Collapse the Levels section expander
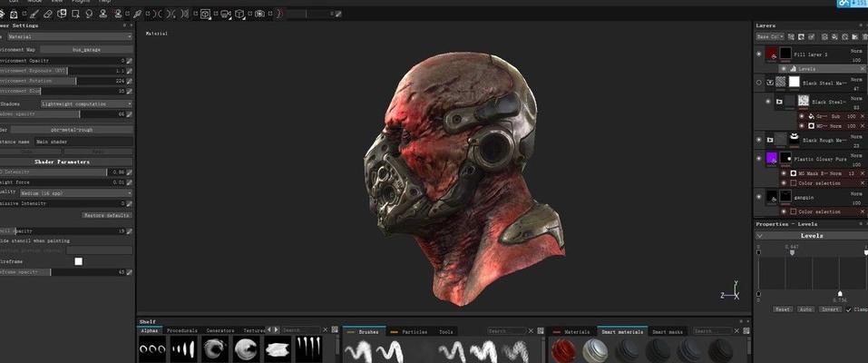The height and width of the screenshot is (363, 868). point(759,236)
